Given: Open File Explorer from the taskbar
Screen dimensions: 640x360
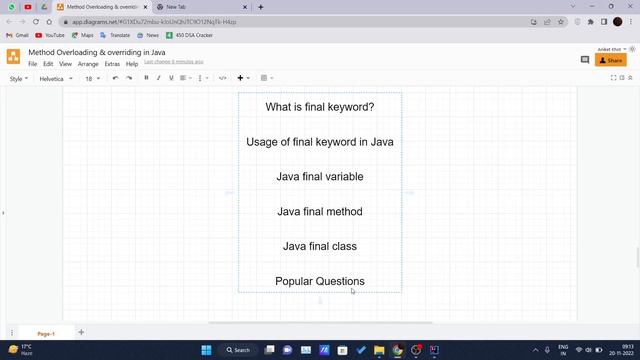Looking at the screenshot, I should [x=379, y=350].
